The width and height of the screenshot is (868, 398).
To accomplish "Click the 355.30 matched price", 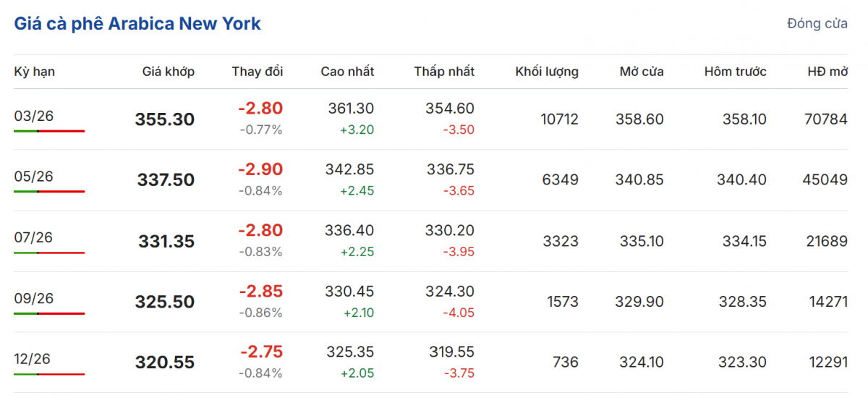I will pos(165,119).
